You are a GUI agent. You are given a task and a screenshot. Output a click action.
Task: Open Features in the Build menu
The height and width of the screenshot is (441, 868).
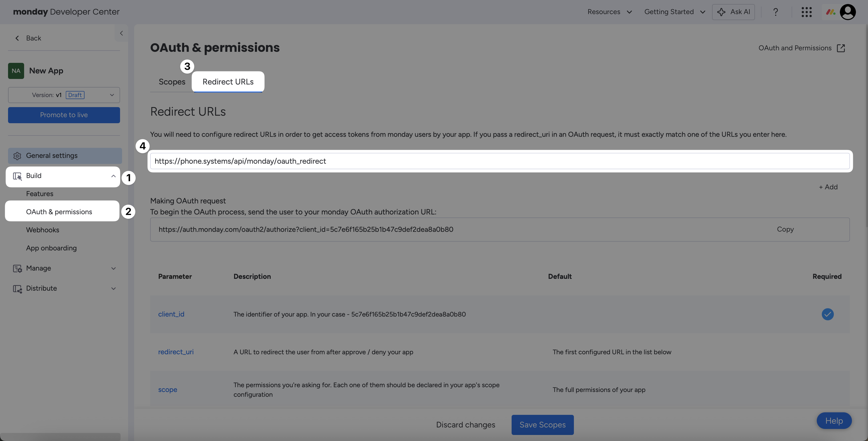pyautogui.click(x=40, y=194)
